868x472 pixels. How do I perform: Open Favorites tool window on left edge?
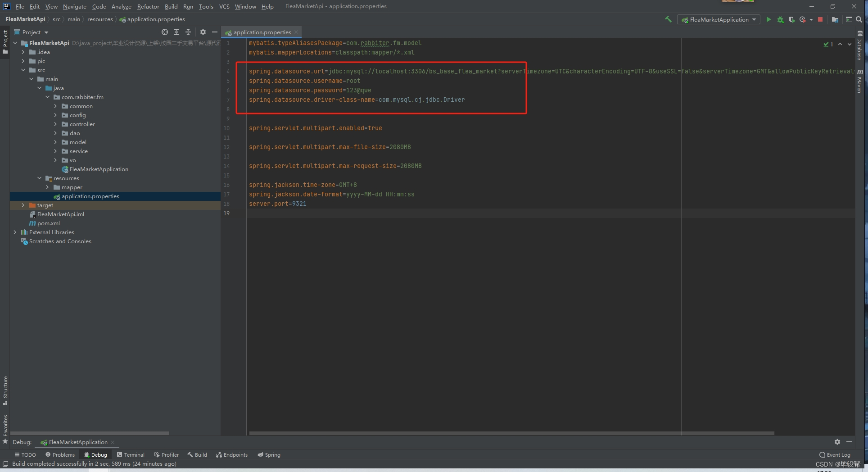pos(5,429)
